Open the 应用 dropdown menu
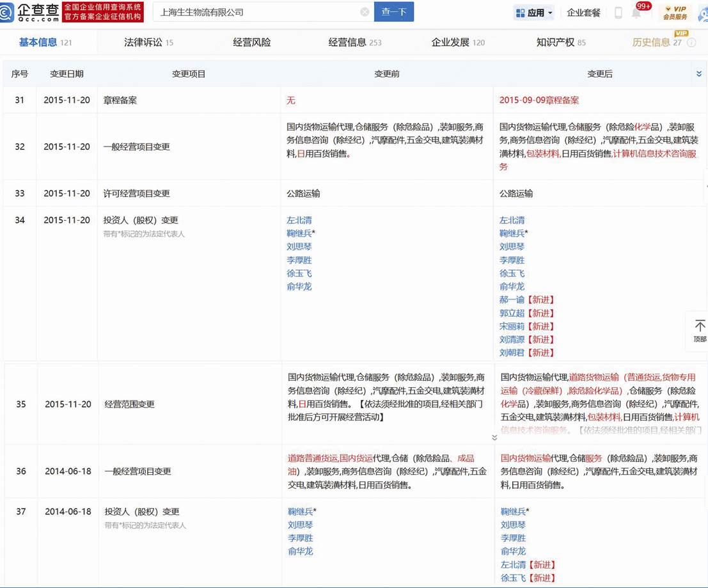The height and width of the screenshot is (588, 708). pyautogui.click(x=535, y=13)
